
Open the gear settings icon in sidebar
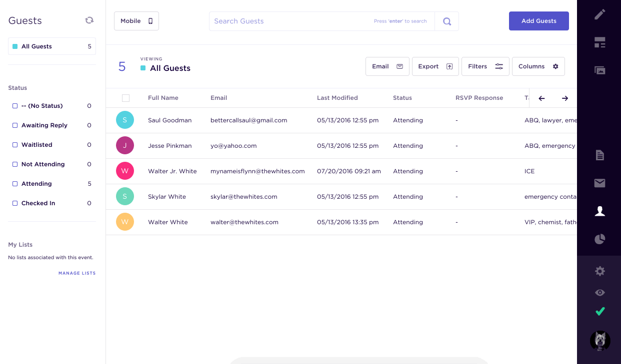click(x=600, y=271)
